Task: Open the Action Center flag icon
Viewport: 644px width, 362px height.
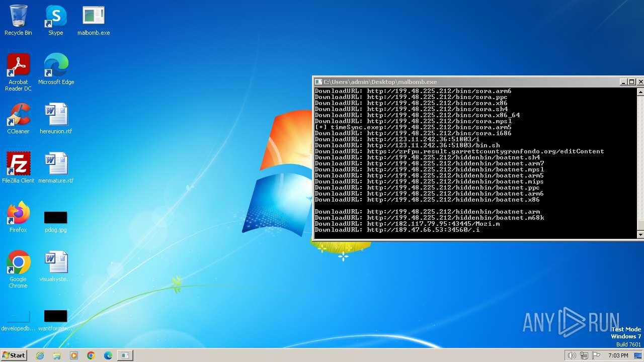Action: [x=597, y=355]
